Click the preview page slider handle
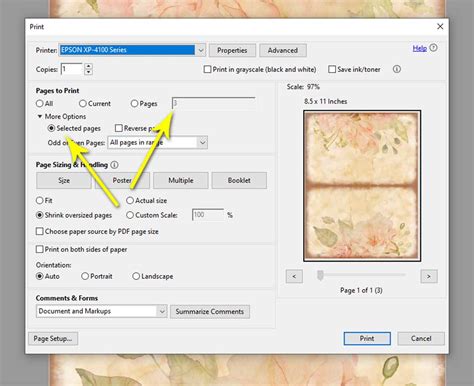Image resolution: width=474 pixels, height=386 pixels. click(x=320, y=275)
